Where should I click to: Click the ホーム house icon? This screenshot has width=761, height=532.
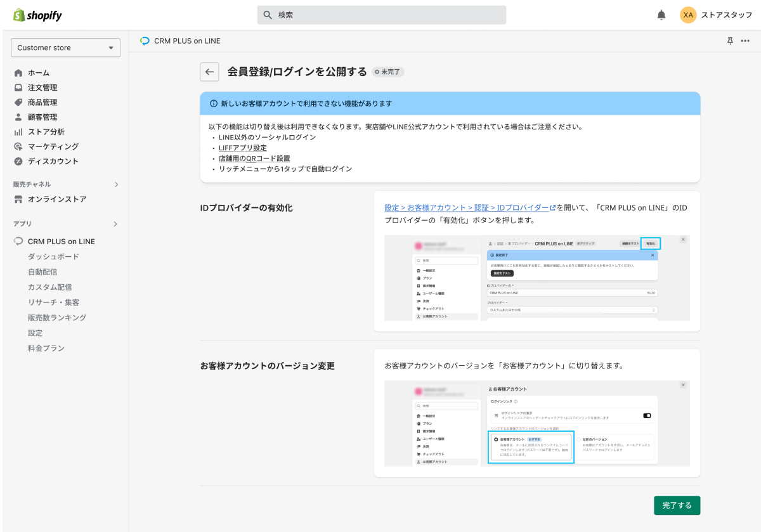click(18, 73)
